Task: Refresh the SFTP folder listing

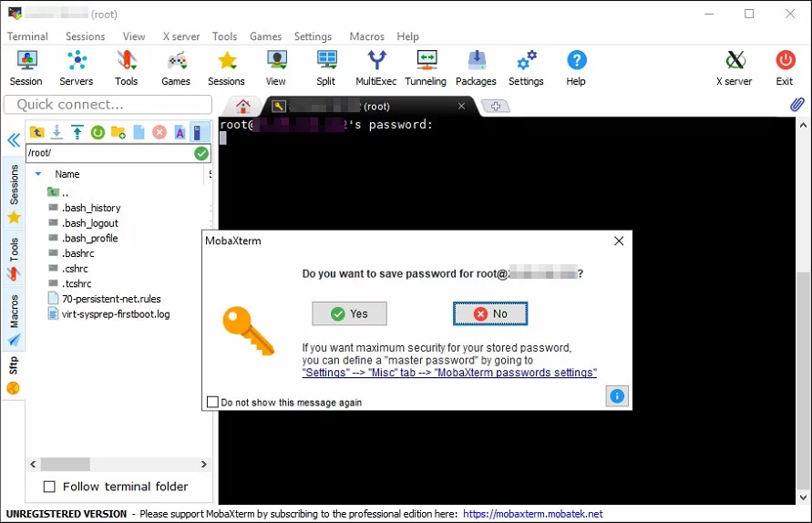Action: coord(98,132)
